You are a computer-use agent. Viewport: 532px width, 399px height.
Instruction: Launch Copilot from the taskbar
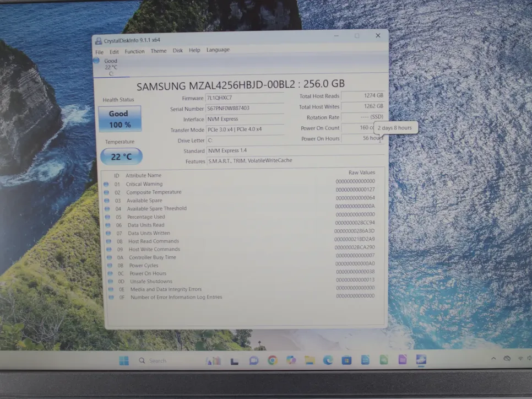[291, 360]
